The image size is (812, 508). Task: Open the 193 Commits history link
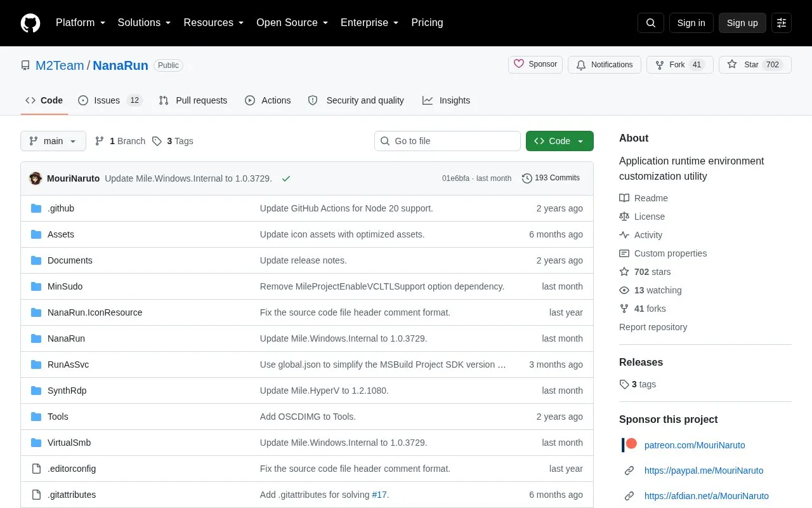(x=551, y=178)
